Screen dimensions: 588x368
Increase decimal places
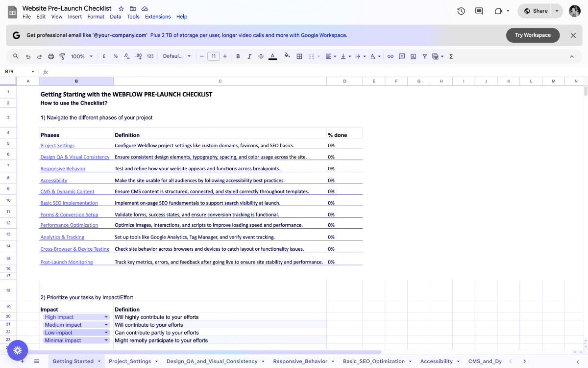click(x=138, y=56)
